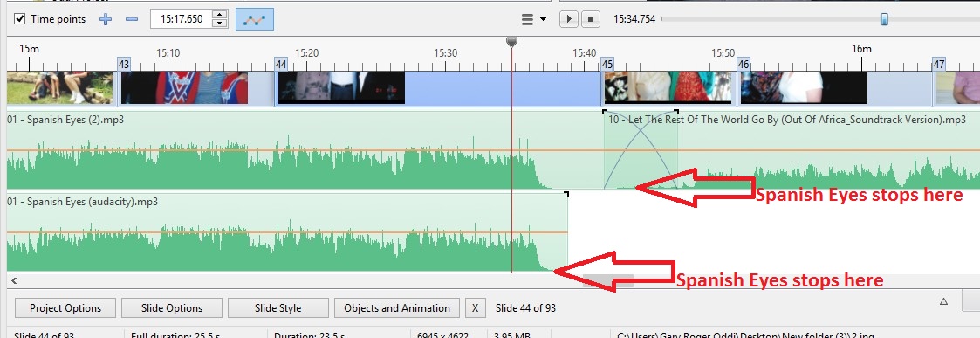Image resolution: width=980 pixels, height=338 pixels.
Task: Open the hamburger timeline menu
Action: (527, 19)
